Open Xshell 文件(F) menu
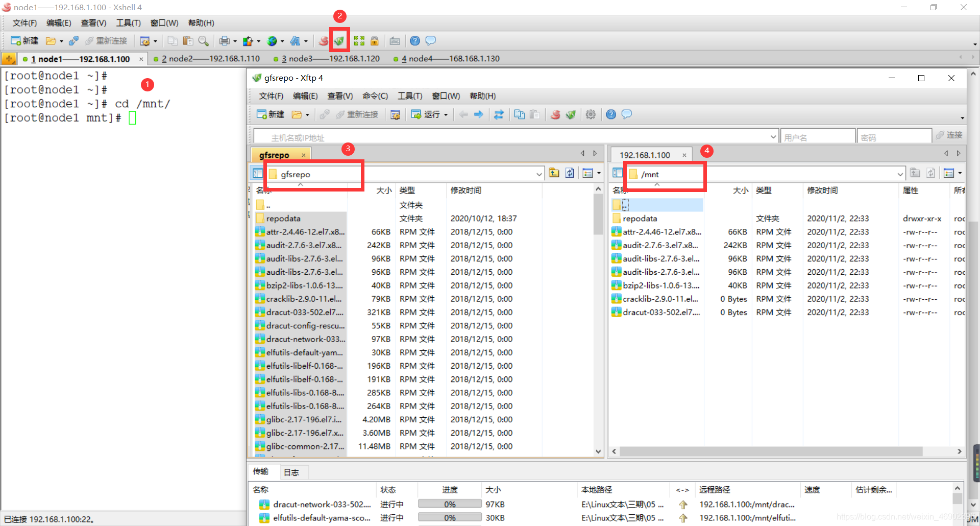Viewport: 980px width, 526px height. (x=24, y=23)
